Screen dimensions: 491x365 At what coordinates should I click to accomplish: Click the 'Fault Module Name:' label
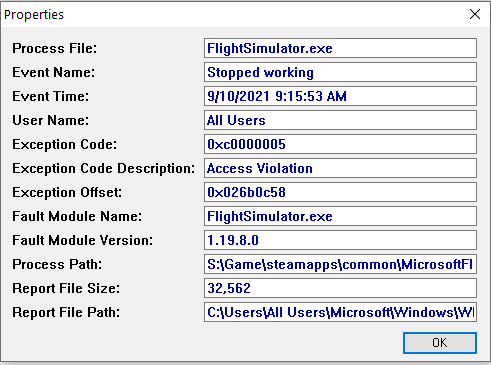coord(77,216)
